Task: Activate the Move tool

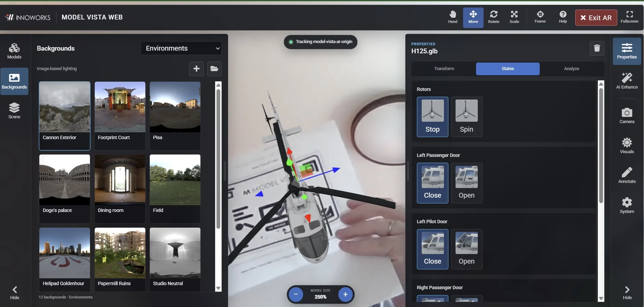Action: tap(473, 17)
